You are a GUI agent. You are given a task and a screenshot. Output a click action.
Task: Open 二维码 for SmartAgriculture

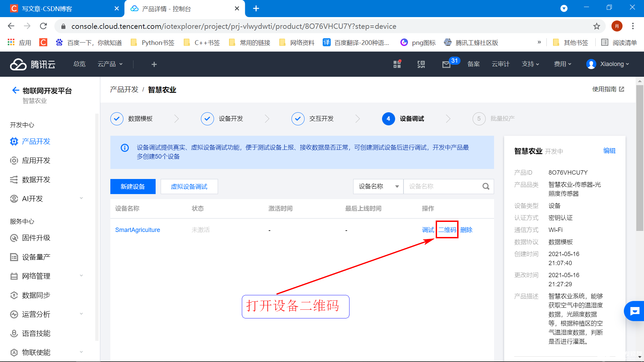[447, 230]
